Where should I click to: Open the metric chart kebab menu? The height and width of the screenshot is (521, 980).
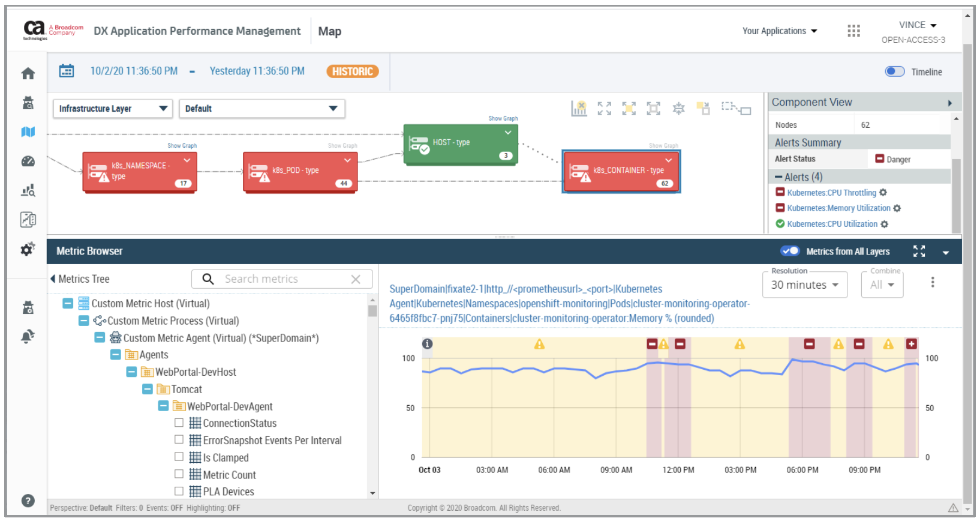[x=932, y=282]
